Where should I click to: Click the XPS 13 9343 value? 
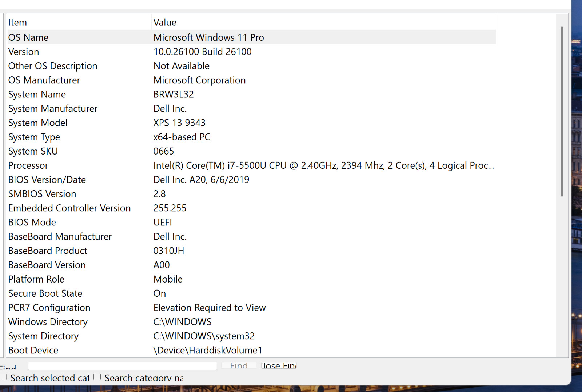(179, 123)
